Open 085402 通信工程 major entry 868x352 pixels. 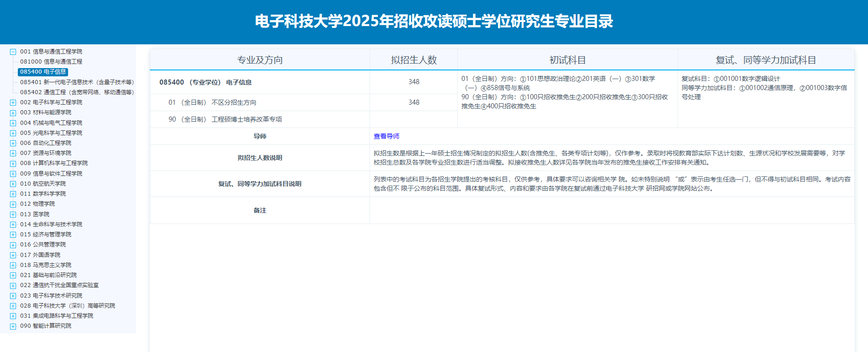[x=77, y=92]
